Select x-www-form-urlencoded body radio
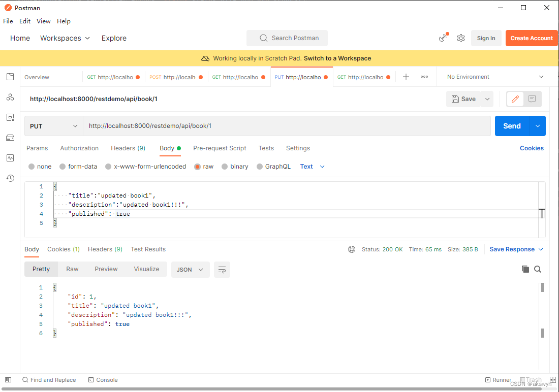The height and width of the screenshot is (392, 559). click(108, 167)
